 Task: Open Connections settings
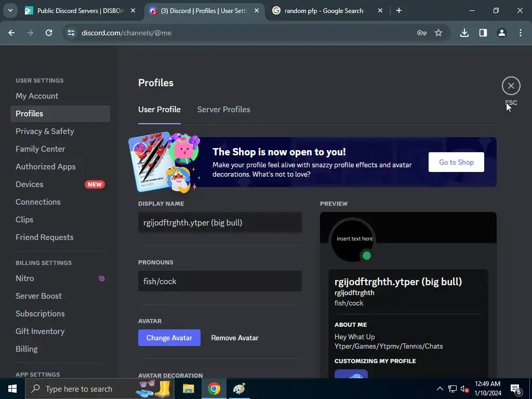(60, 202)
